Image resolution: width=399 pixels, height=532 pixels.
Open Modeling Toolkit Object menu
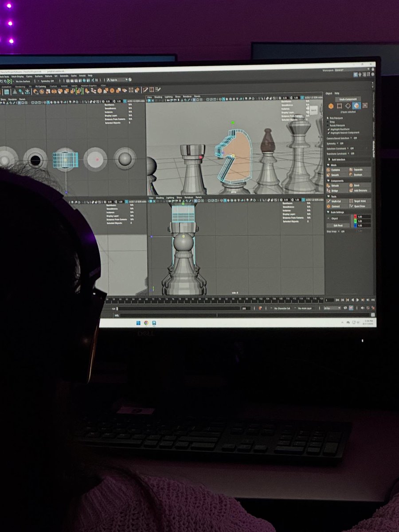click(x=329, y=94)
